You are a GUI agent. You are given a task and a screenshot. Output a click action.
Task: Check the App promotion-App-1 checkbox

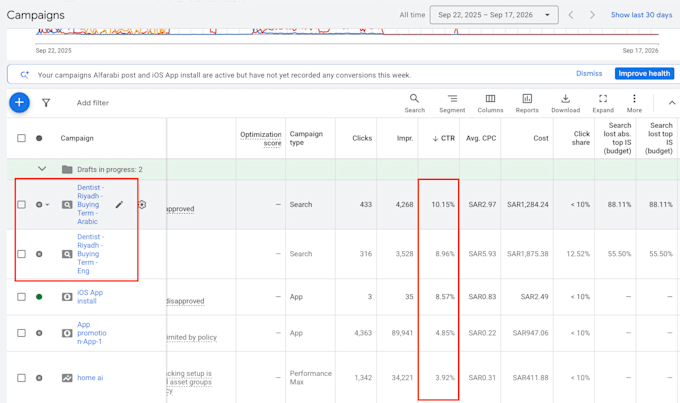tap(21, 333)
